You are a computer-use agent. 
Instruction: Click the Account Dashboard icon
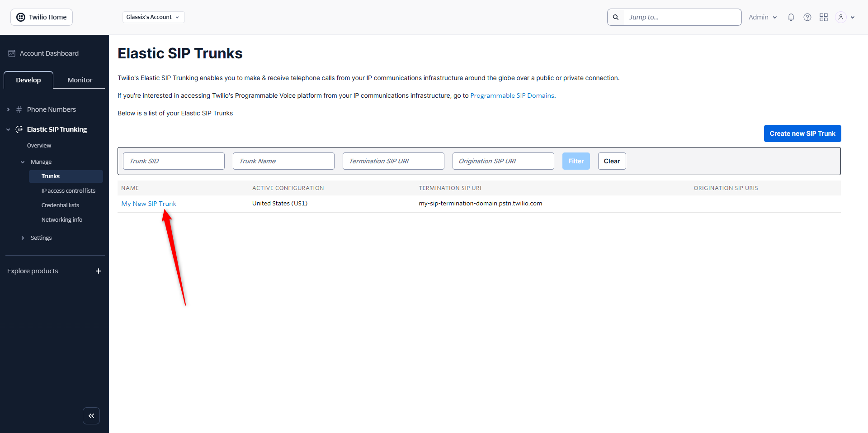tap(12, 53)
